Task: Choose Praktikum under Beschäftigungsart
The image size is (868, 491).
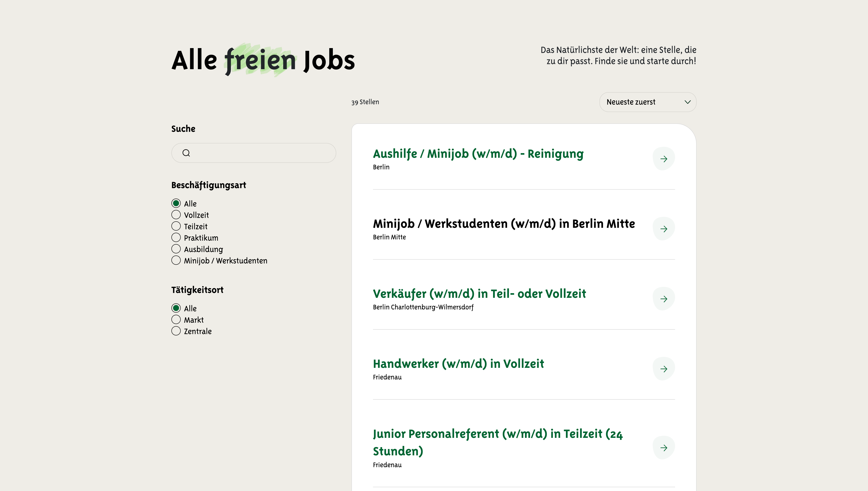Action: point(176,238)
